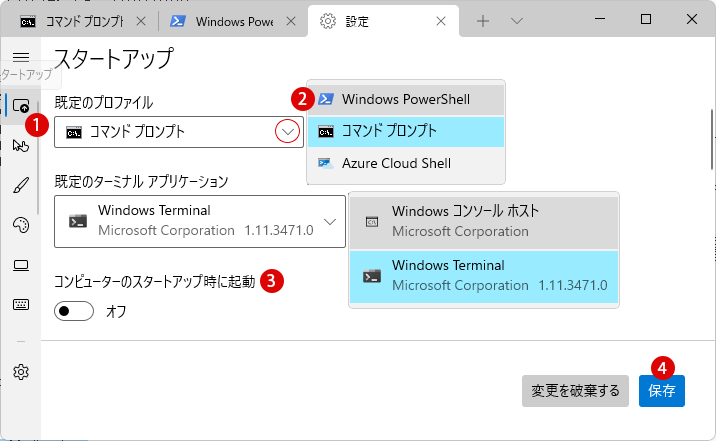Open the Interaction settings sidebar icon

pyautogui.click(x=21, y=146)
